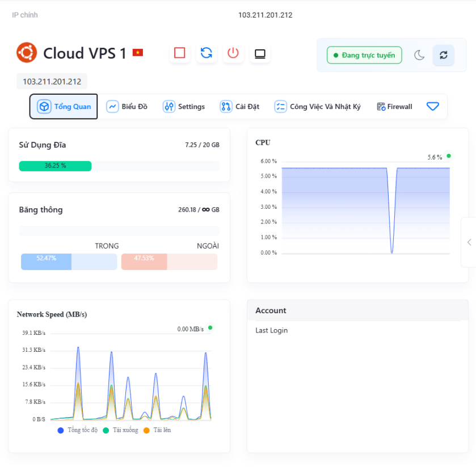Click the Ubuntu logo icon
The height and width of the screenshot is (467, 476).
pos(26,53)
